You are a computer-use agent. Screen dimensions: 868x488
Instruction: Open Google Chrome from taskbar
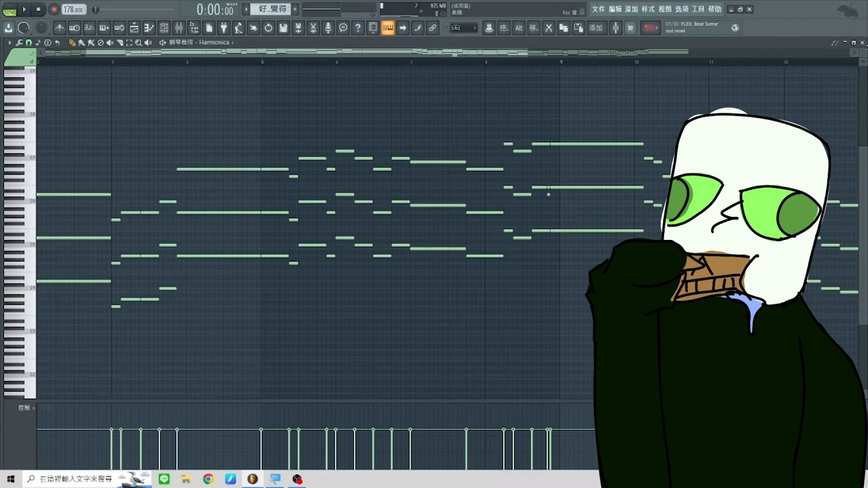point(208,479)
